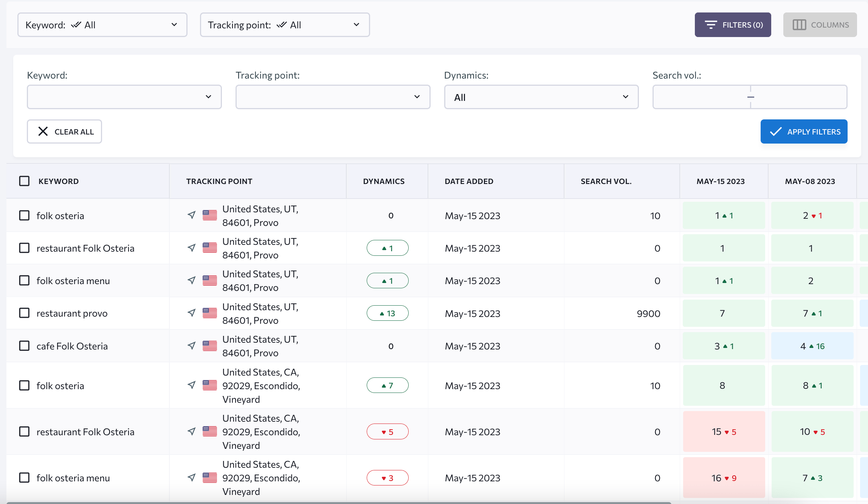This screenshot has height=504, width=868.
Task: Click the APPLY FILTERS button
Action: point(805,131)
